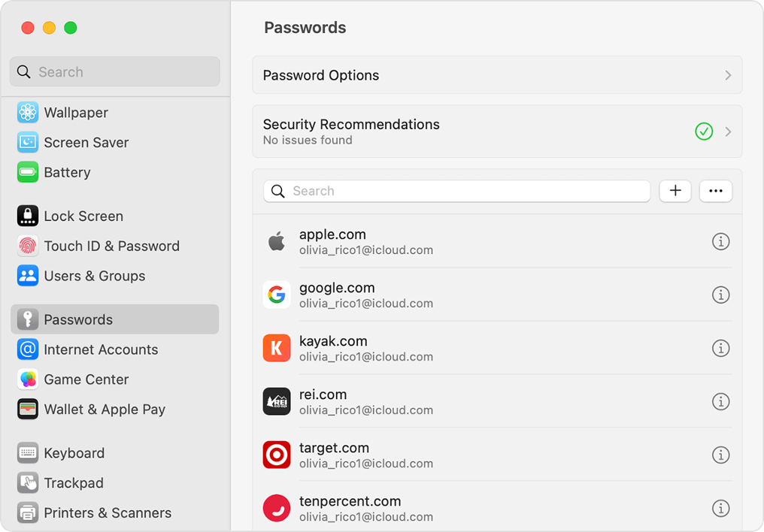Select the Target logo in the list

click(277, 455)
